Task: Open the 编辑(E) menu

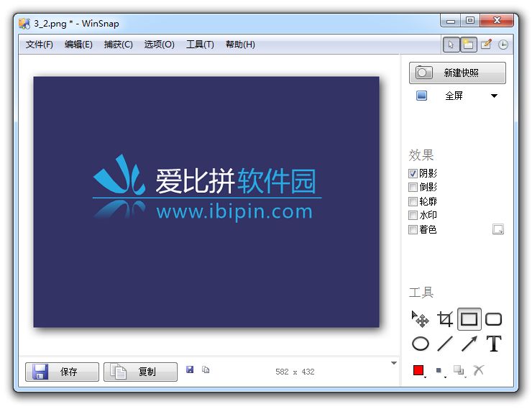Action: point(78,45)
